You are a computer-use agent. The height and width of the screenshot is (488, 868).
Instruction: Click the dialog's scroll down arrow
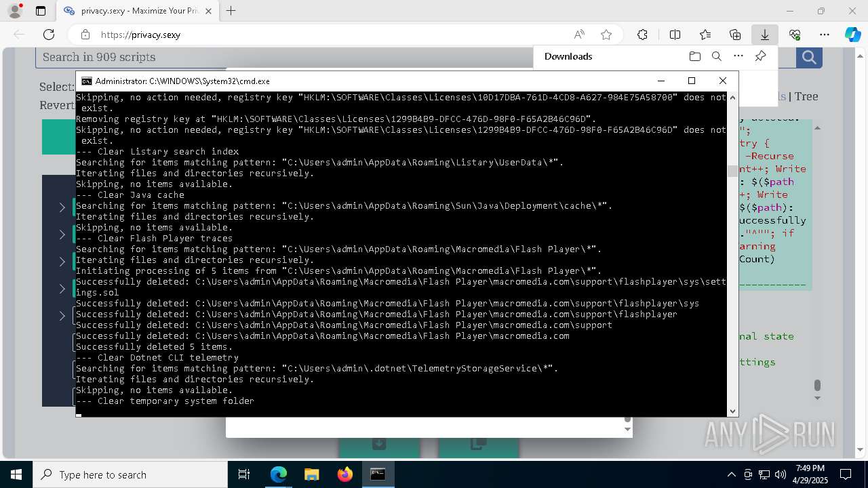tap(627, 429)
